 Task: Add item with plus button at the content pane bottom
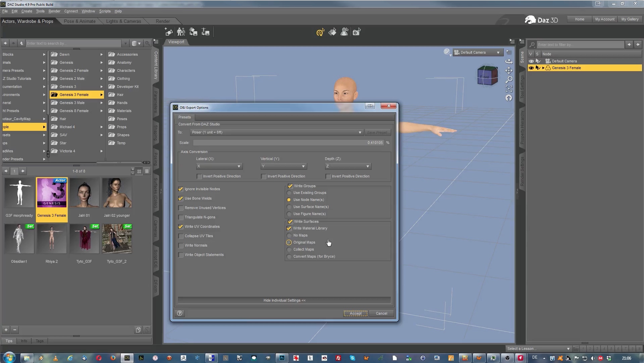(x=6, y=330)
